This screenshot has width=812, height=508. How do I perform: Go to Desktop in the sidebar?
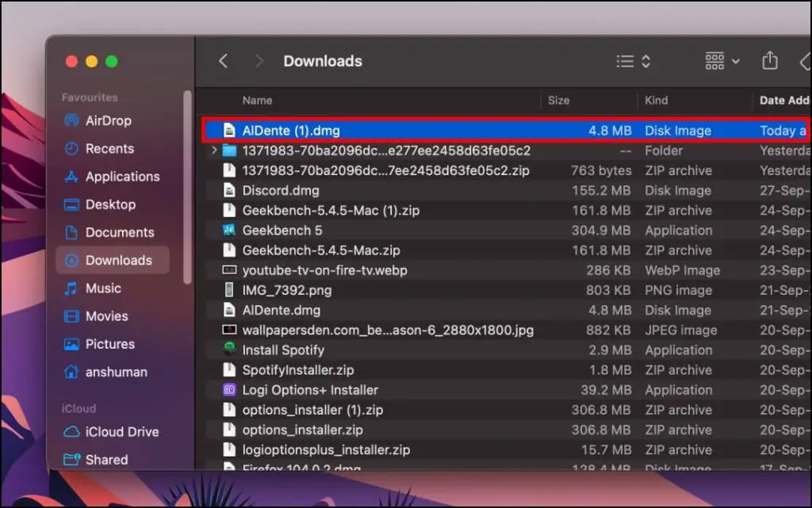coord(100,204)
